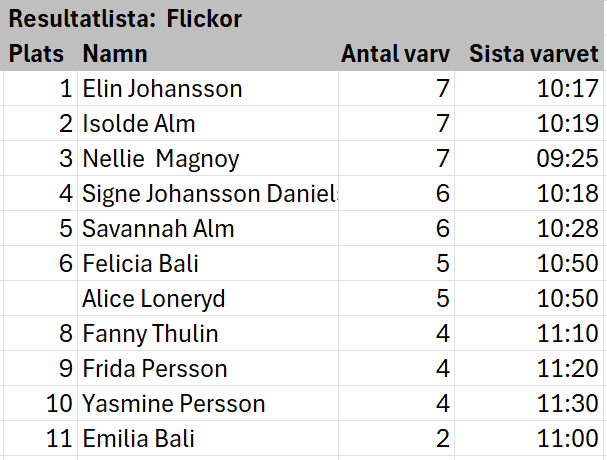
Task: Click Savannah Alm's time cell 10:28
Action: click(x=529, y=228)
